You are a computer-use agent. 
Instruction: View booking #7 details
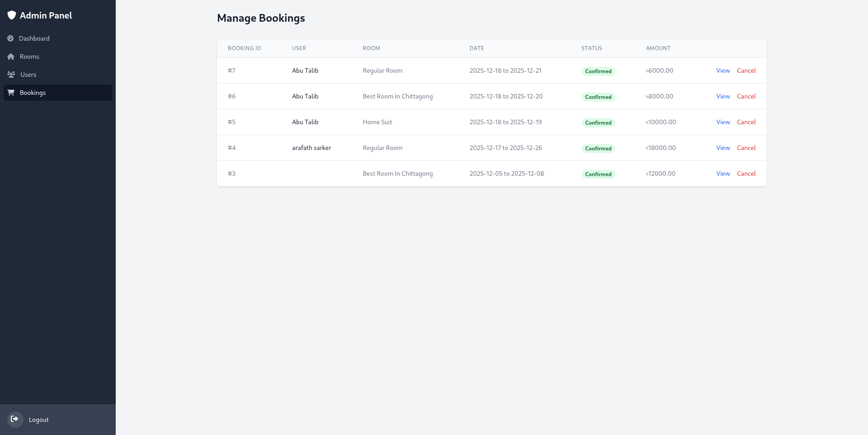tap(723, 70)
